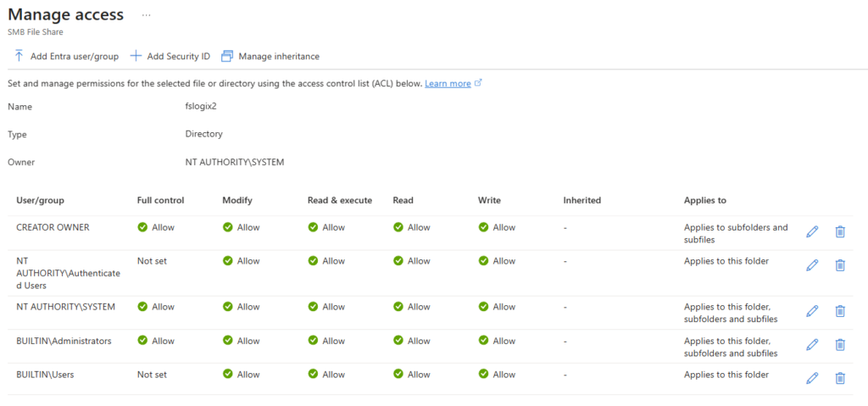Viewport: 868px width, 406px height.
Task: Click the fslogix2 name value
Action: [x=200, y=106]
